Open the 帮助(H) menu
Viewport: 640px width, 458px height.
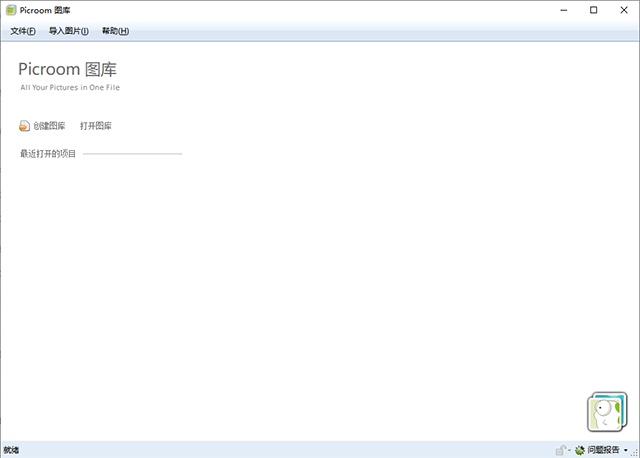click(x=116, y=31)
